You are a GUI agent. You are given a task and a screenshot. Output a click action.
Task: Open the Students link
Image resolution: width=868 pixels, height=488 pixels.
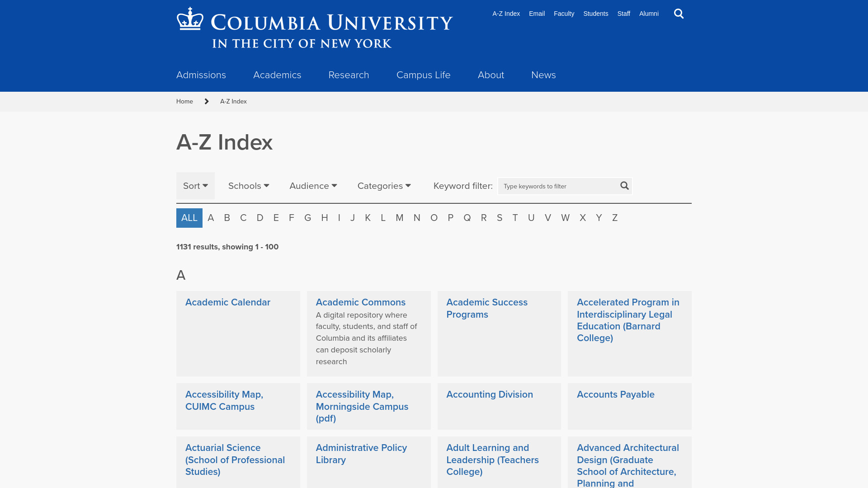pyautogui.click(x=595, y=14)
